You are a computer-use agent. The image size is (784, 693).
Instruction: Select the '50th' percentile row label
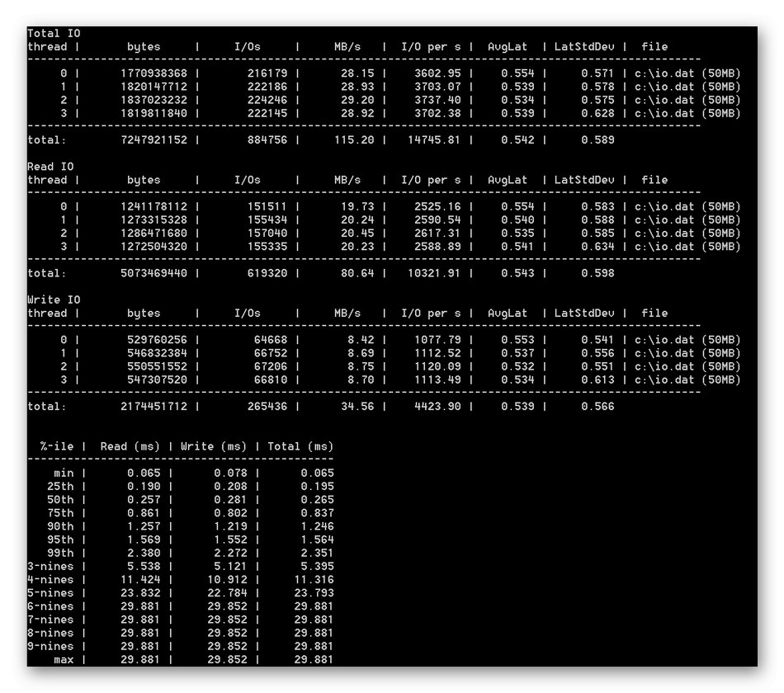click(x=60, y=500)
